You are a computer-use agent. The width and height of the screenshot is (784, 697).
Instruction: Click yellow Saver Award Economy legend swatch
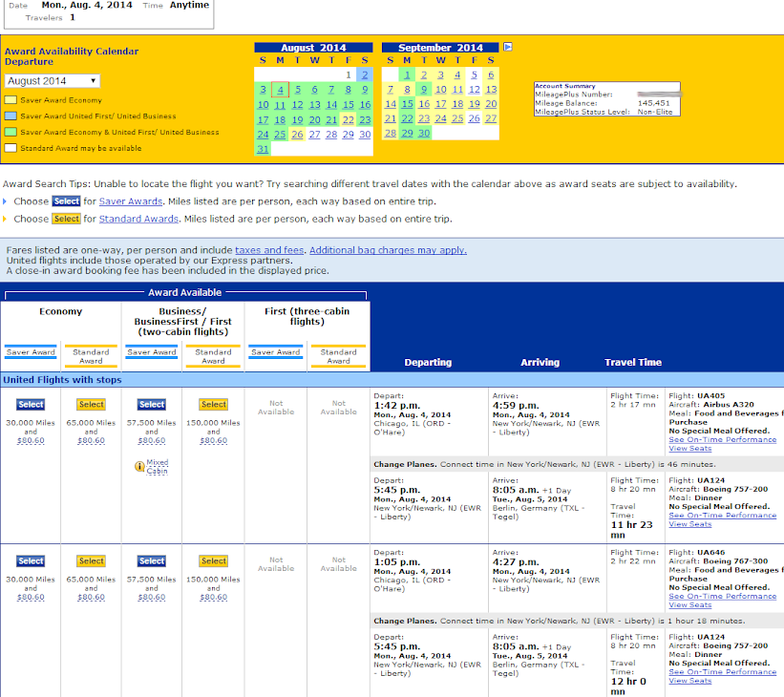(x=11, y=100)
